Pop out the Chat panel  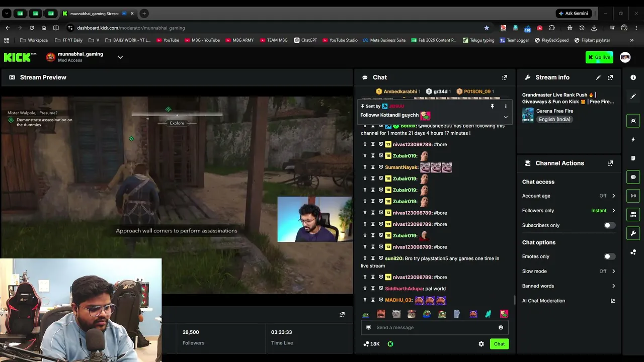pos(505,77)
